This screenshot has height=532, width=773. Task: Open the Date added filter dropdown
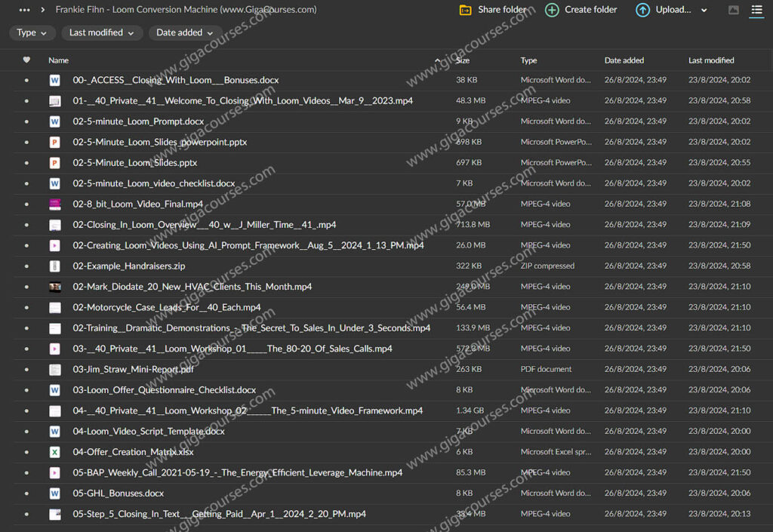185,32
